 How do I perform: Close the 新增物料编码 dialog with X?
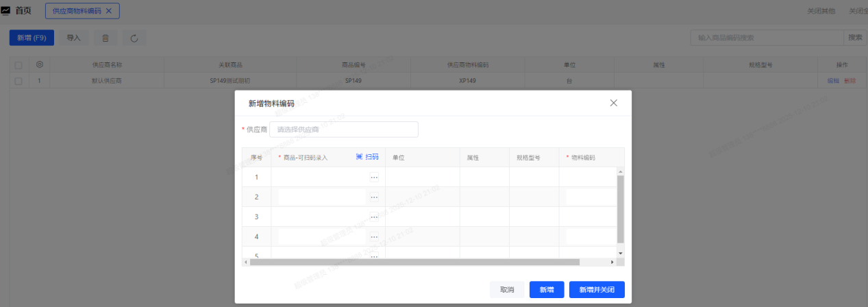[x=613, y=103]
